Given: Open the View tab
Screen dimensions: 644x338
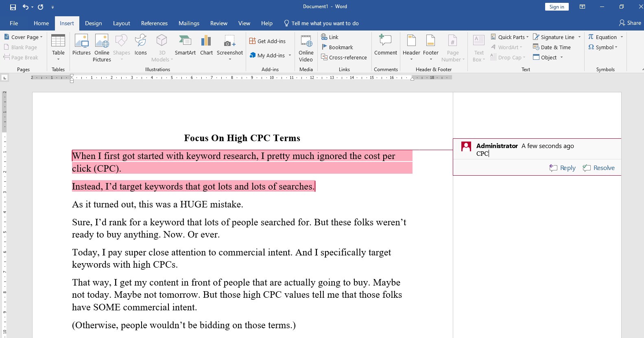Looking at the screenshot, I should click(x=244, y=23).
